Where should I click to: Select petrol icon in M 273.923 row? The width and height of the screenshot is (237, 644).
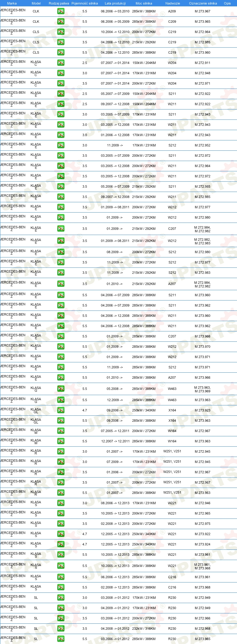61,410
